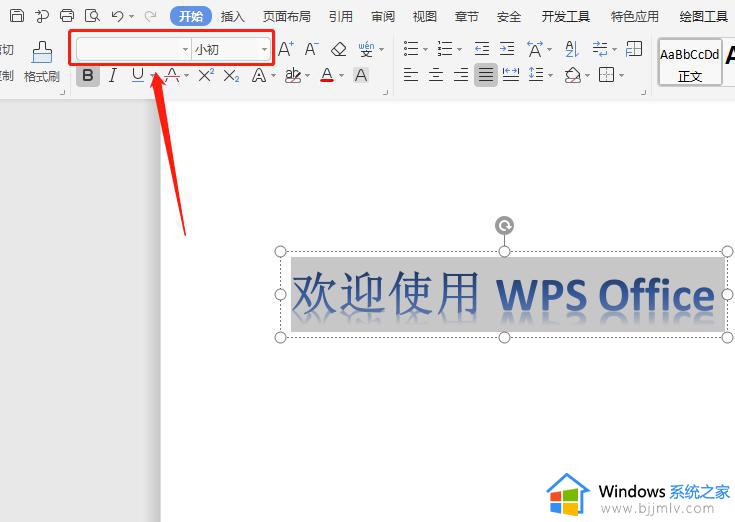Image resolution: width=735 pixels, height=522 pixels.
Task: Click the Chinese layout A icon
Action: tap(535, 49)
